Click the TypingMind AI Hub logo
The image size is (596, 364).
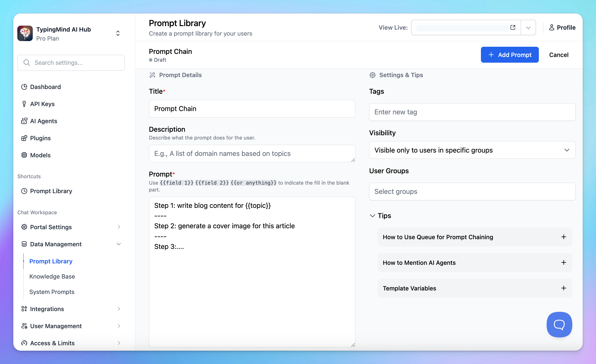pos(25,33)
